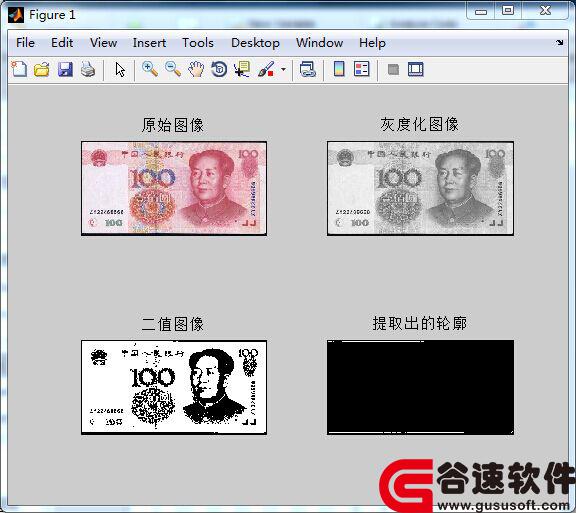Minimize the Figure 1 window
This screenshot has height=513, width=576.
point(480,11)
